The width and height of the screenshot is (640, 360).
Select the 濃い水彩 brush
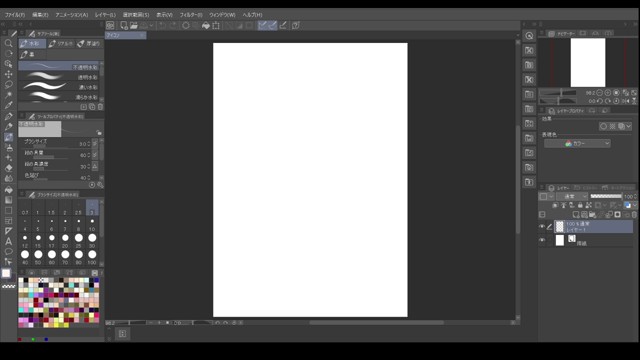click(x=58, y=87)
